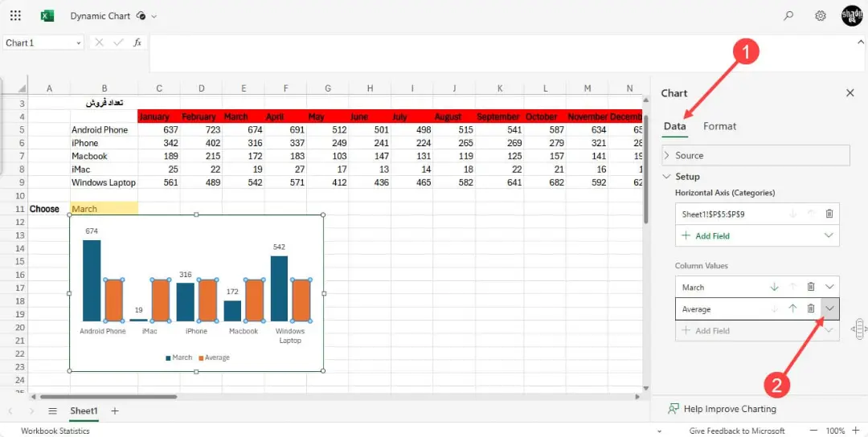This screenshot has width=868, height=437.
Task: Go to previous sheet arrow
Action: [x=12, y=411]
